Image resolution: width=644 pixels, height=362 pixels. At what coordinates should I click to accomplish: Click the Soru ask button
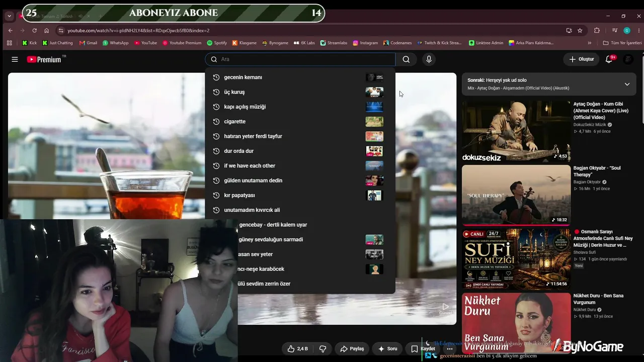coord(388,348)
